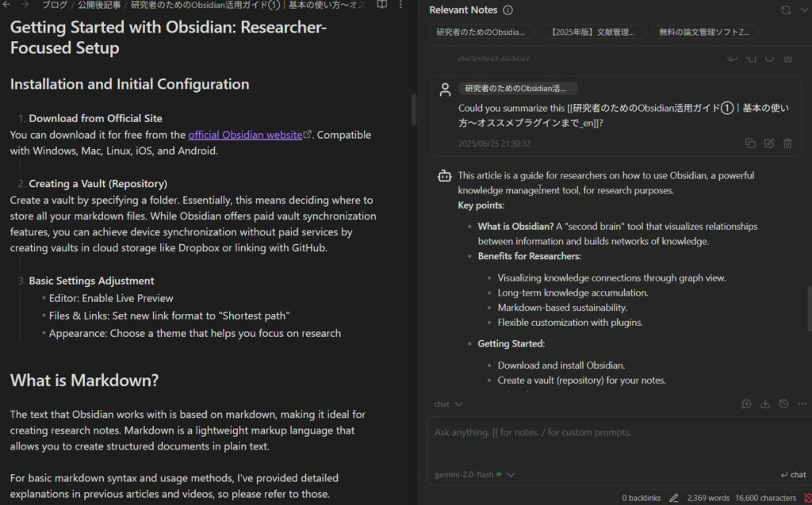This screenshot has height=505, width=812.
Task: Delete the user message dated 21:30:32
Action: [787, 143]
